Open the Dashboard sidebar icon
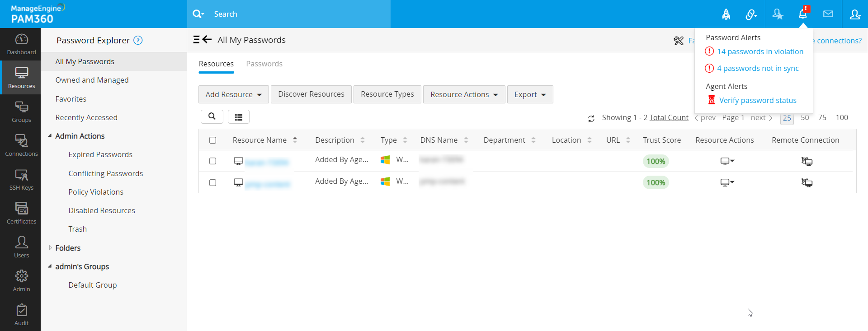Screen dimensions: 868x331 click(21, 44)
